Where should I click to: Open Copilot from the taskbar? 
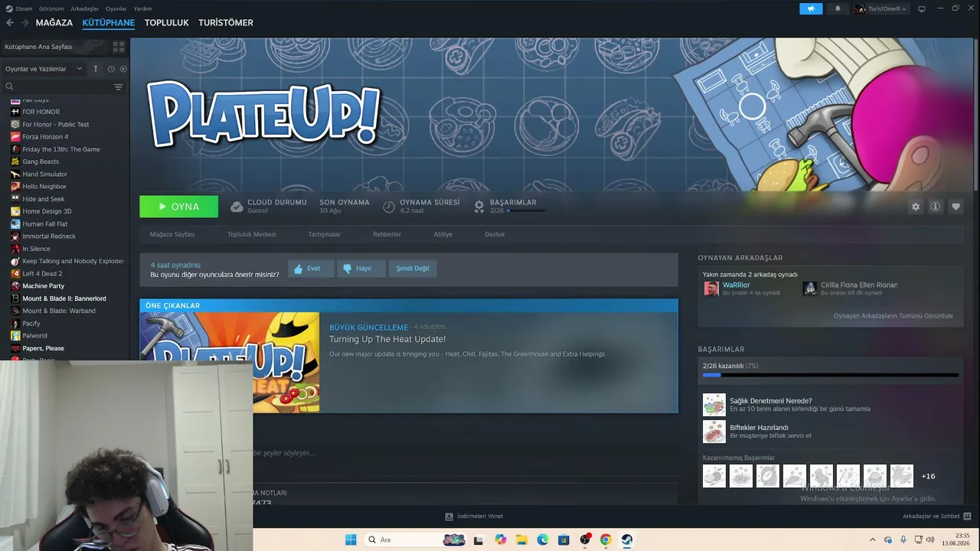(x=501, y=540)
